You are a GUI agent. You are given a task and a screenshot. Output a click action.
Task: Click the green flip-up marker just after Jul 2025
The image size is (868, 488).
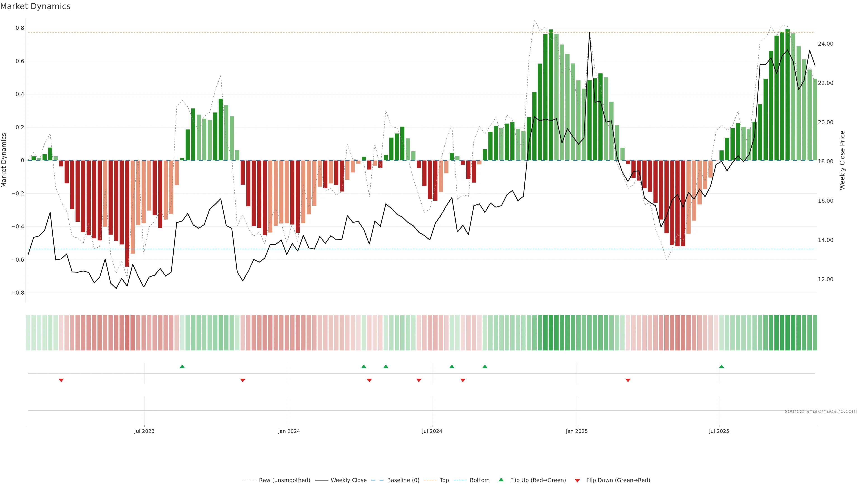click(x=722, y=366)
